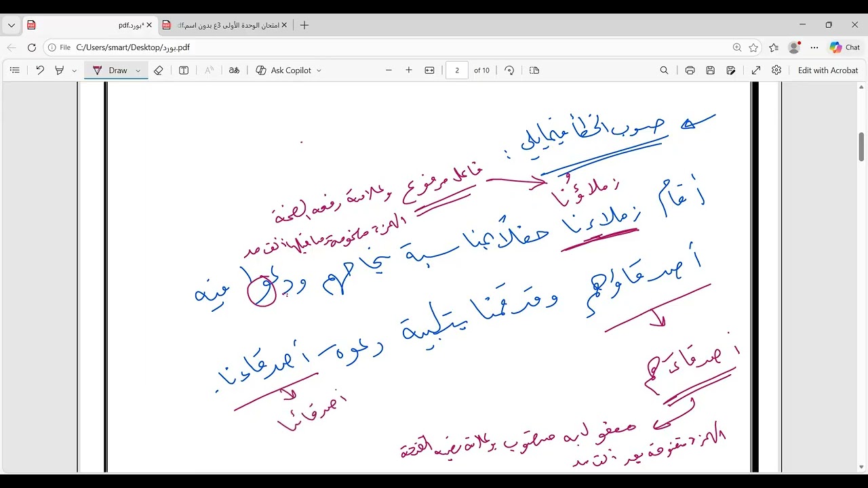
Task: Open the browser profile avatar
Action: pos(794,47)
